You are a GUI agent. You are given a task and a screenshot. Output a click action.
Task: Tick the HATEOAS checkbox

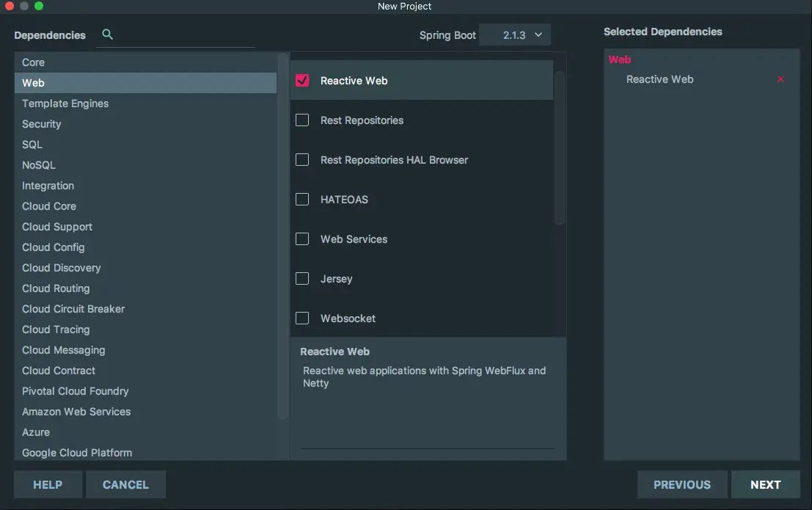302,200
